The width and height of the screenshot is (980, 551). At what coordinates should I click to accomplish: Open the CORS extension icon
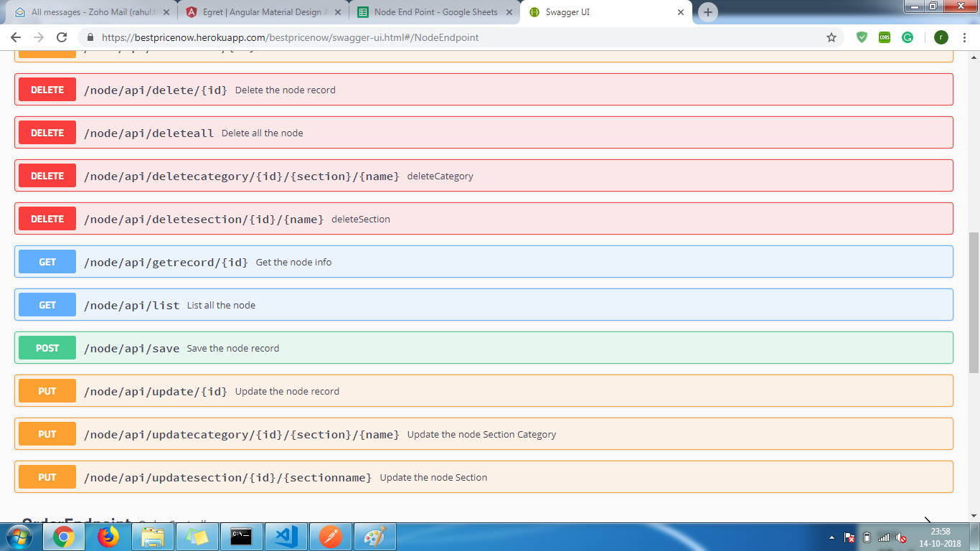click(x=885, y=37)
